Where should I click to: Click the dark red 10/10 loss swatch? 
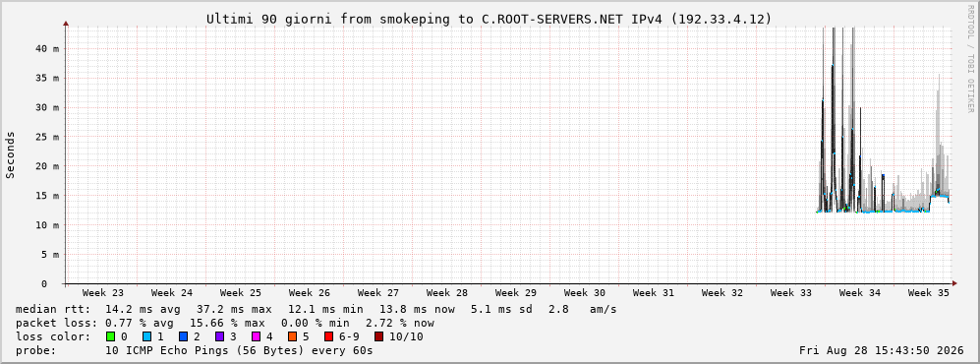[x=379, y=337]
